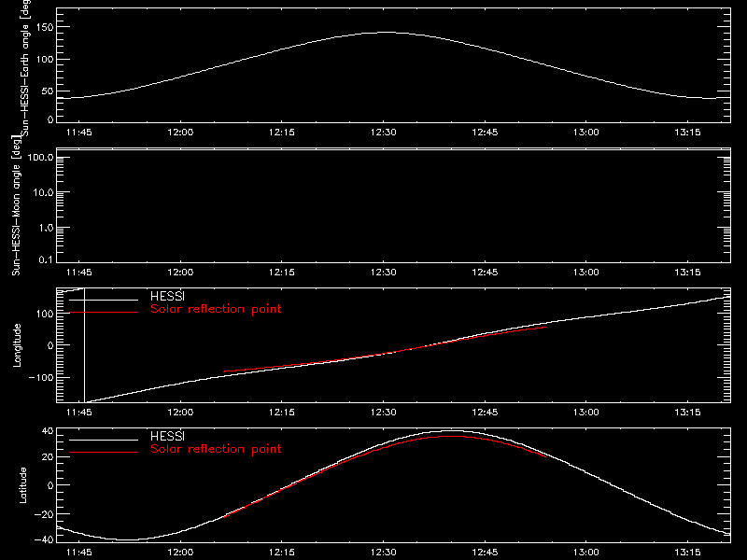The height and width of the screenshot is (560, 747).
Task: Click the 12:00 time label under Longitude plot
Action: pyautogui.click(x=180, y=413)
